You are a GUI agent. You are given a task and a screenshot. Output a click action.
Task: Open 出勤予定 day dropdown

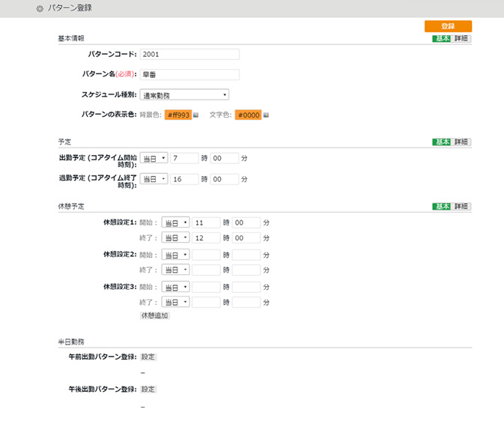pyautogui.click(x=154, y=158)
